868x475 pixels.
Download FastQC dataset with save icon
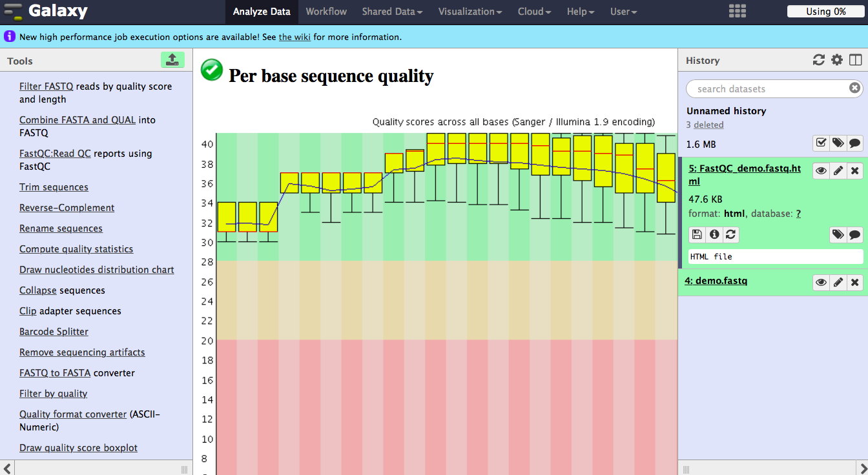[697, 234]
